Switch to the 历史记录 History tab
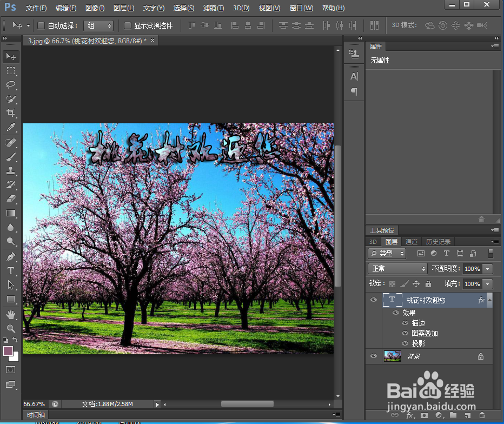The width and height of the screenshot is (504, 424). (x=438, y=242)
